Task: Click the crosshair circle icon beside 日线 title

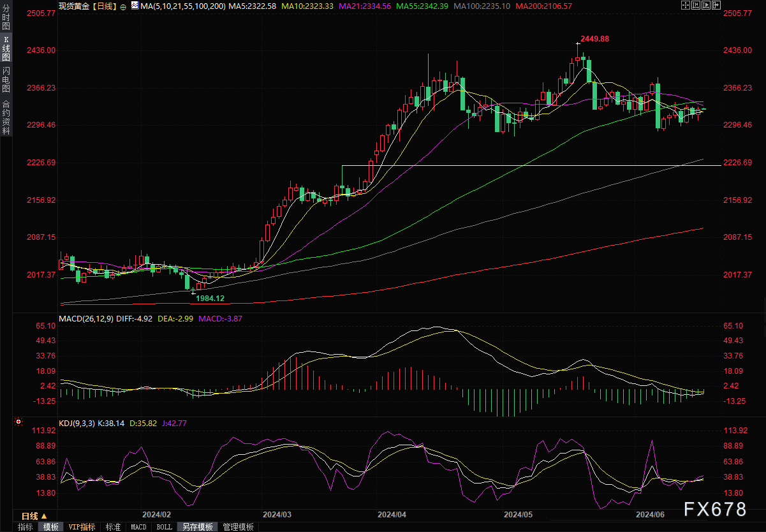Action: (123, 6)
